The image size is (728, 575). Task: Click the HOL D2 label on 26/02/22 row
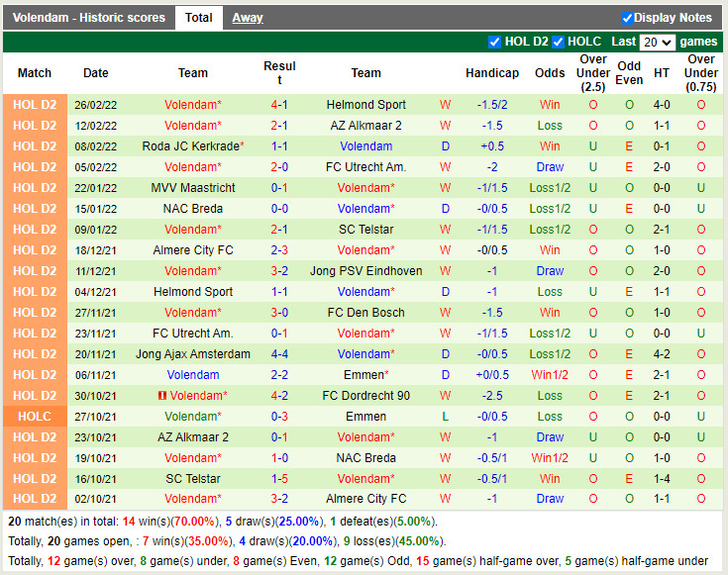[x=35, y=105]
